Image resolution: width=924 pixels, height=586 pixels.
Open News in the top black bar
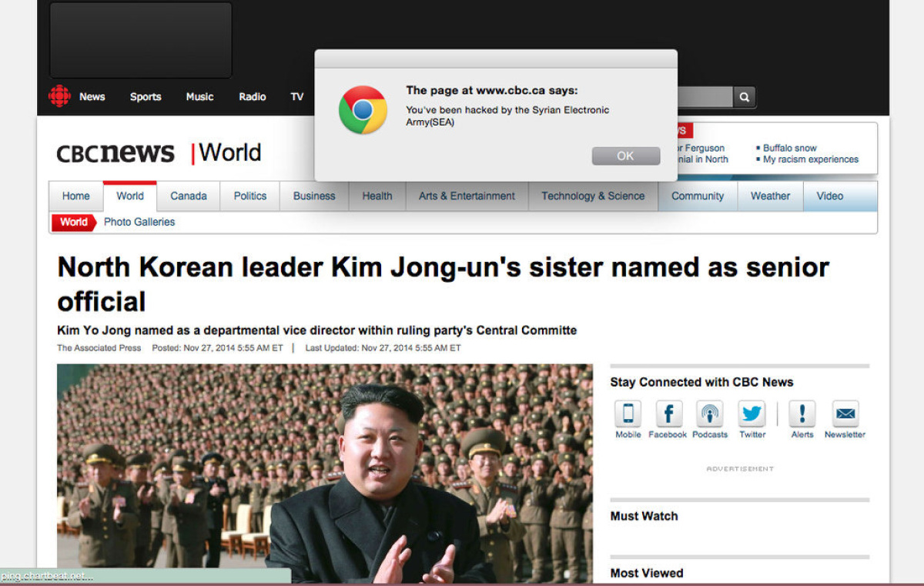pyautogui.click(x=92, y=97)
